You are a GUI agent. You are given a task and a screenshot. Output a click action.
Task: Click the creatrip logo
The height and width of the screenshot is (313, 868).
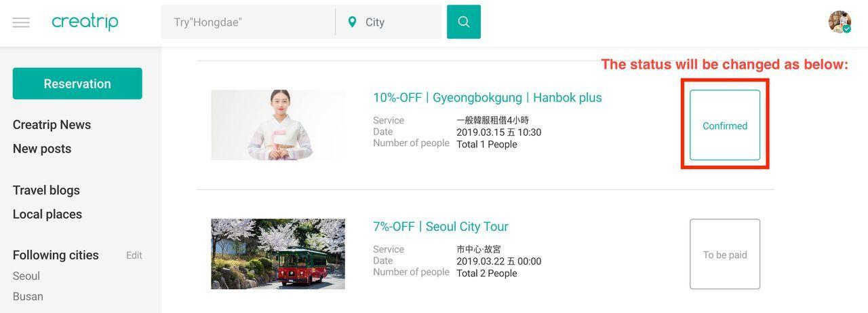click(85, 22)
